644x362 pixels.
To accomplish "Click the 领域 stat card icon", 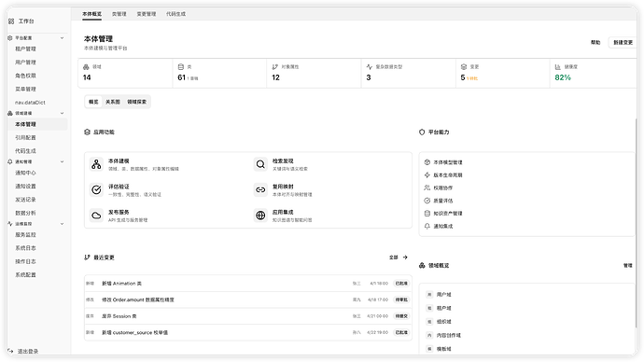I will tap(86, 67).
